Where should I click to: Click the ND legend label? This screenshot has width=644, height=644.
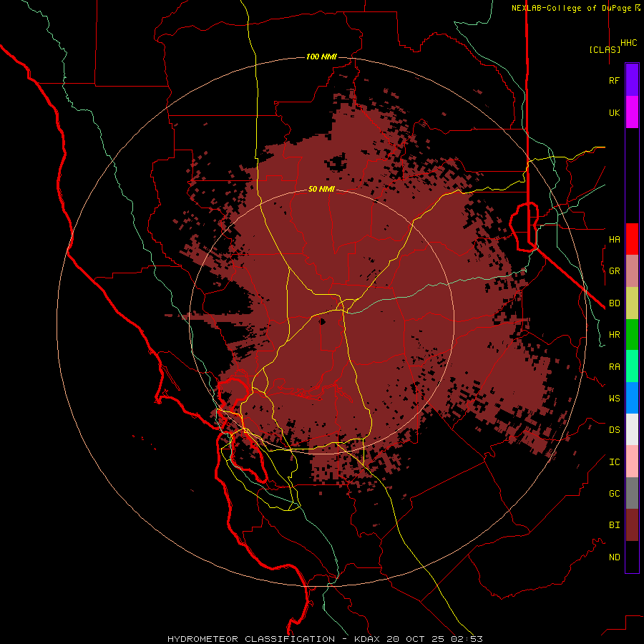tap(615, 557)
